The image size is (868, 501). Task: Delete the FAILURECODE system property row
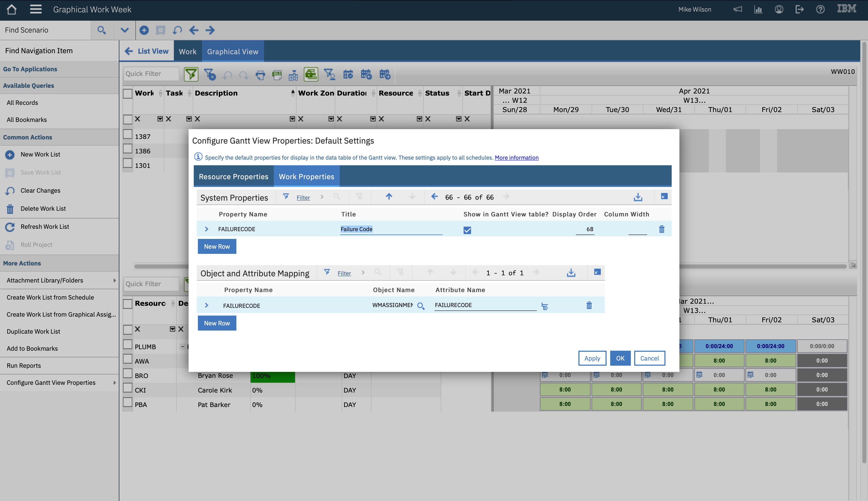pos(662,229)
